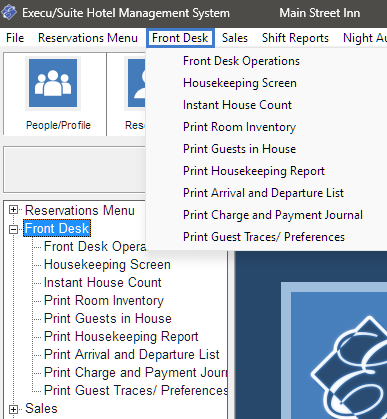The width and height of the screenshot is (387, 419).
Task: Select Instant House Count in the tree
Action: (x=103, y=283)
